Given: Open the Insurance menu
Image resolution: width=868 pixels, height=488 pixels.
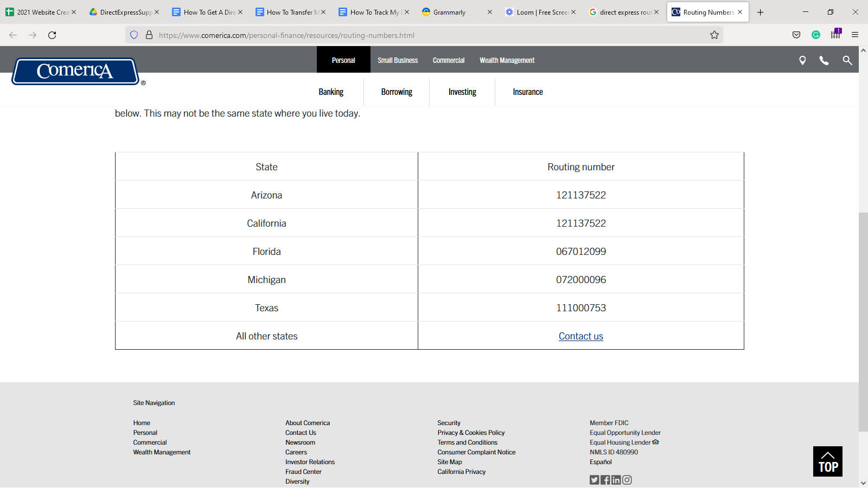Looking at the screenshot, I should pyautogui.click(x=528, y=92).
